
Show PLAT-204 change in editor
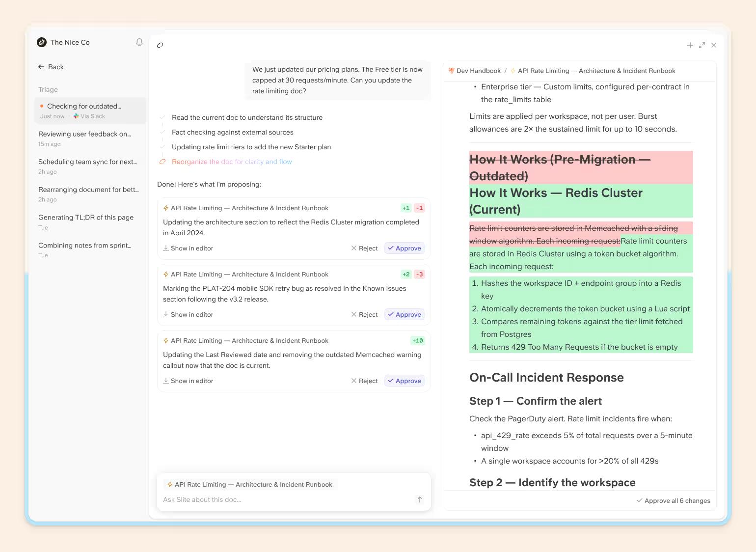pyautogui.click(x=188, y=315)
